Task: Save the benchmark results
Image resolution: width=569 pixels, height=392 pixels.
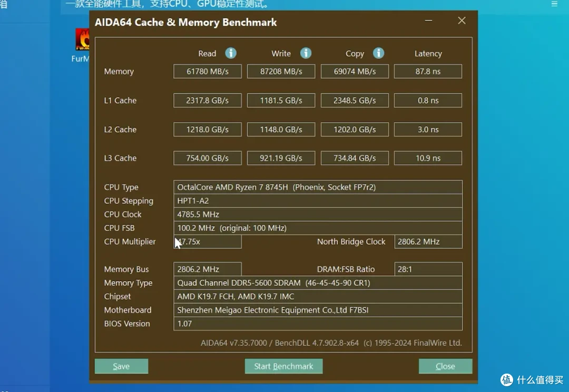Action: point(121,366)
